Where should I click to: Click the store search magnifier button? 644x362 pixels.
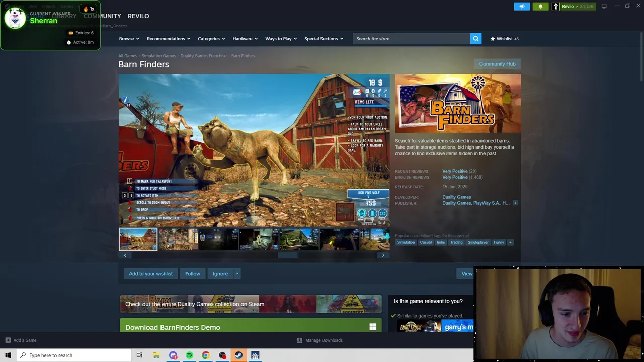click(x=475, y=39)
